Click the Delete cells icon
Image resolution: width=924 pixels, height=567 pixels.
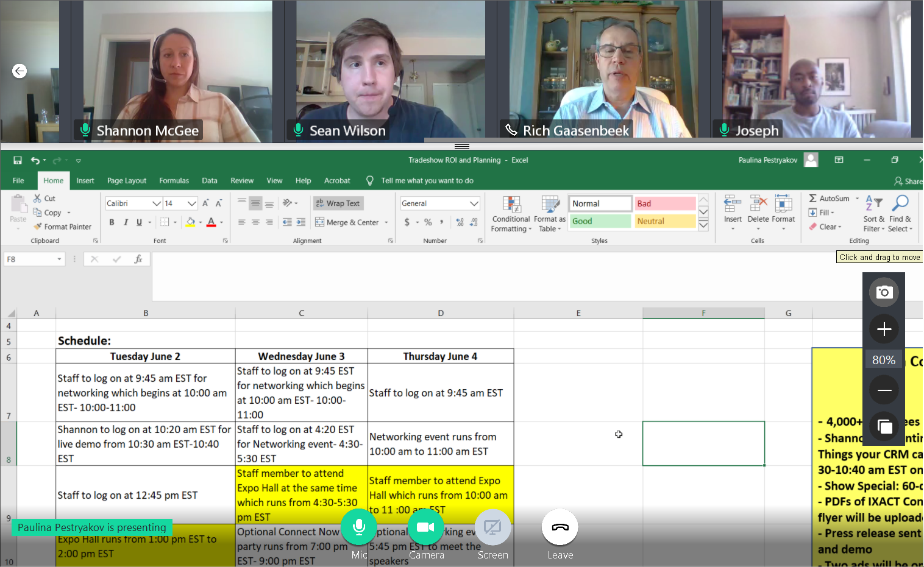pos(758,204)
